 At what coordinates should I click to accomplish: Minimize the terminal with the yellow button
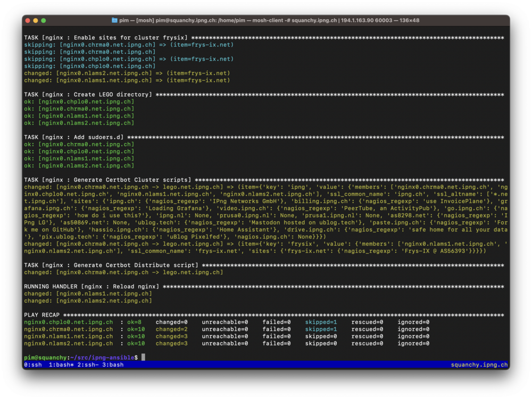[x=35, y=20]
